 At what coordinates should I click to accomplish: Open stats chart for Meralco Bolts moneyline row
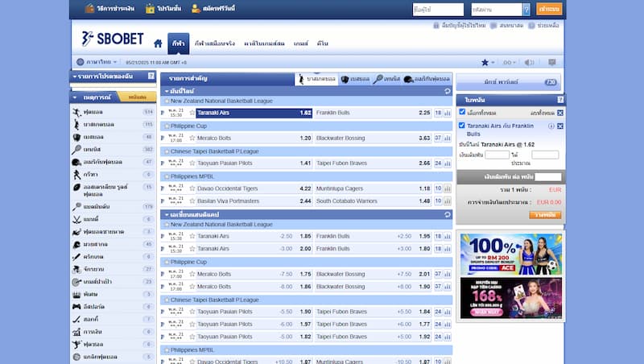point(448,138)
